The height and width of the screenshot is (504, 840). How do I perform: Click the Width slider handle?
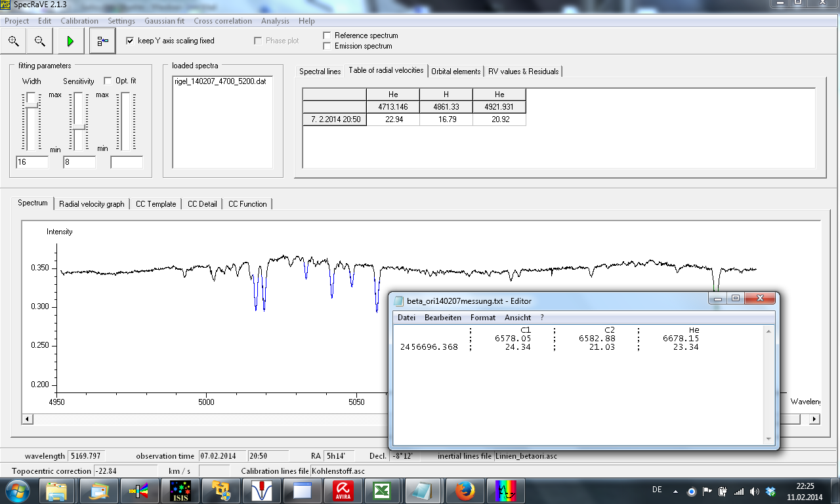tap(31, 104)
